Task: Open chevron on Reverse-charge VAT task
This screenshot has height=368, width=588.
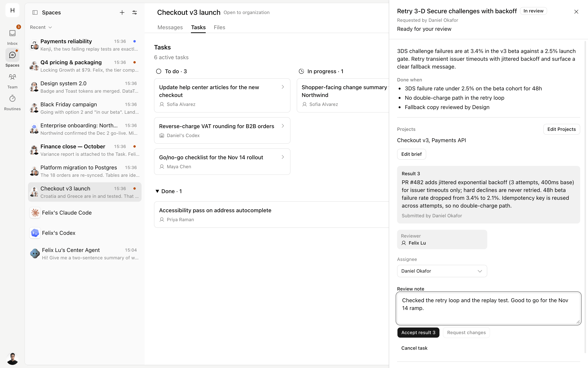Action: [x=283, y=126]
